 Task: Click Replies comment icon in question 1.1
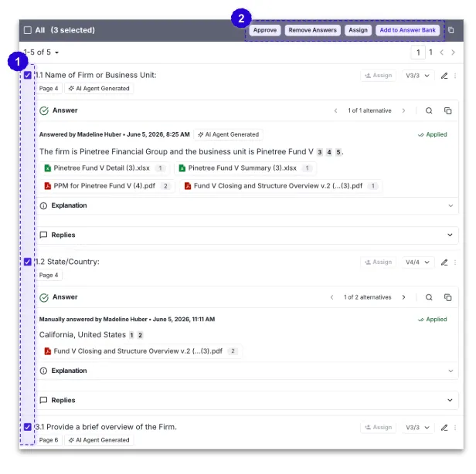(44, 235)
